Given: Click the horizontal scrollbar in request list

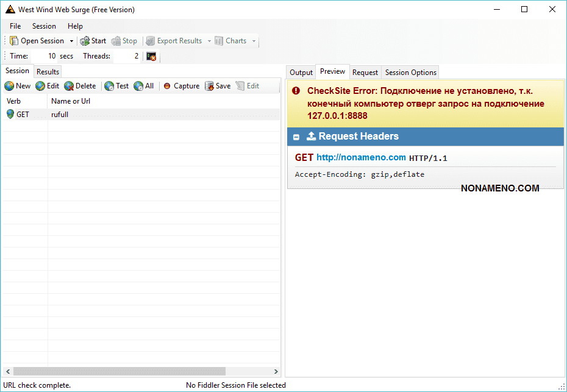Looking at the screenshot, I should click(x=119, y=371).
